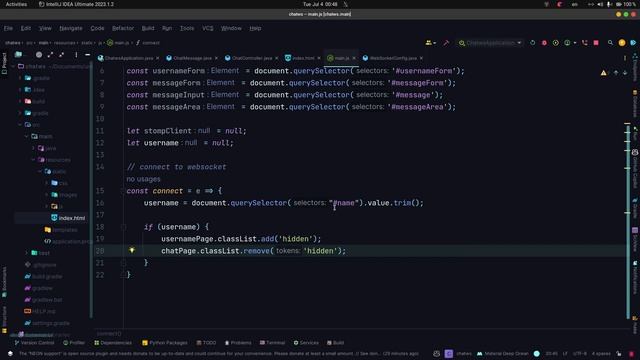
Task: Expand the test folder in project tree
Action: (27, 253)
